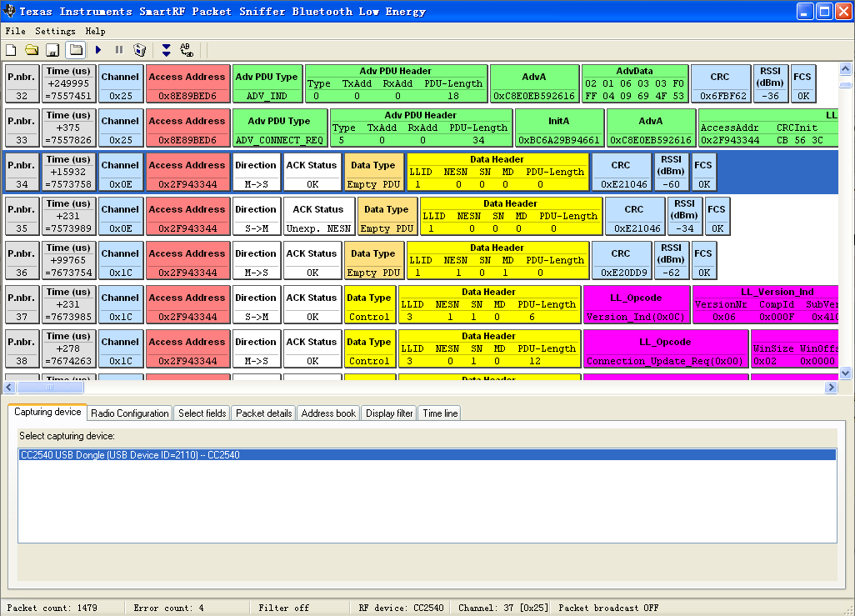Switch to the Radio Configuration tab
This screenshot has height=616, width=855.
(x=130, y=413)
